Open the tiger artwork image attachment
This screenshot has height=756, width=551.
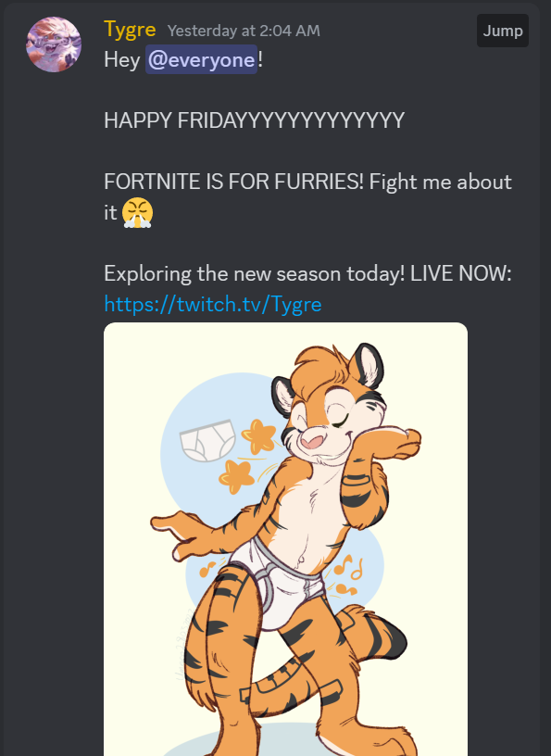click(285, 539)
